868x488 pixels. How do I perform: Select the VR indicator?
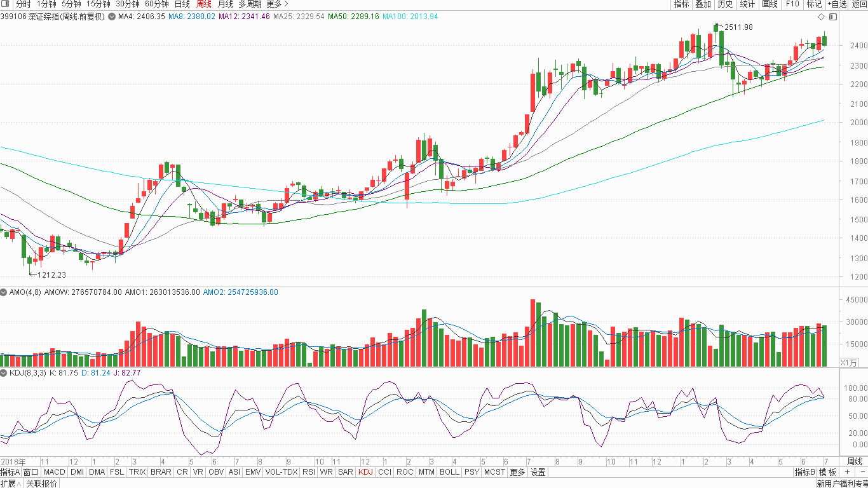coord(198,472)
